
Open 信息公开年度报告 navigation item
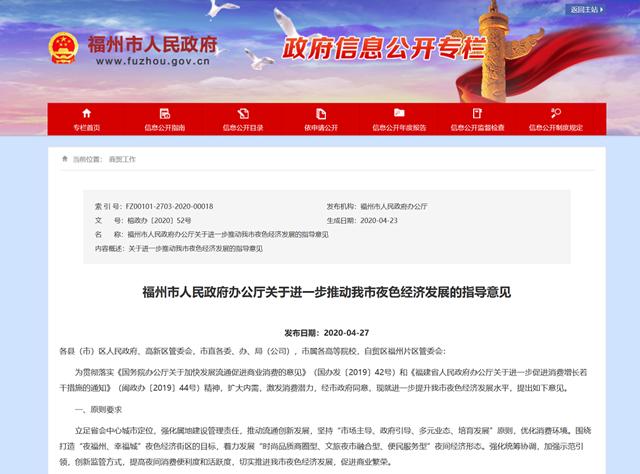pos(398,128)
